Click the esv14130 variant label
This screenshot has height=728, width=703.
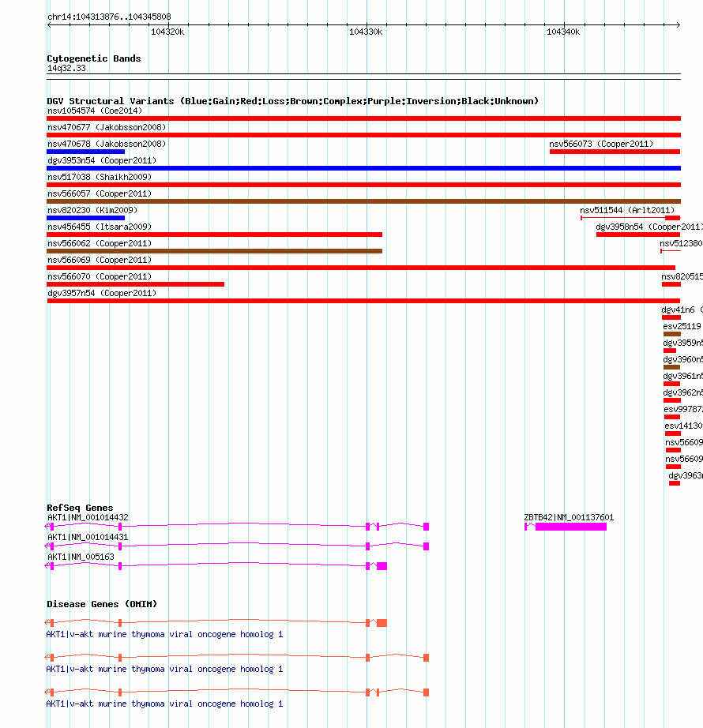[x=683, y=426]
